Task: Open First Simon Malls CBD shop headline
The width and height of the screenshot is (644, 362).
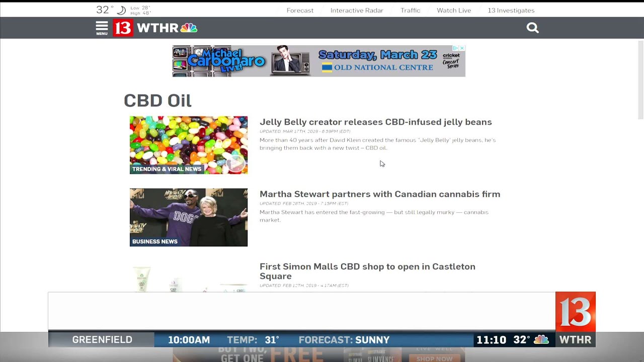Action: click(367, 271)
